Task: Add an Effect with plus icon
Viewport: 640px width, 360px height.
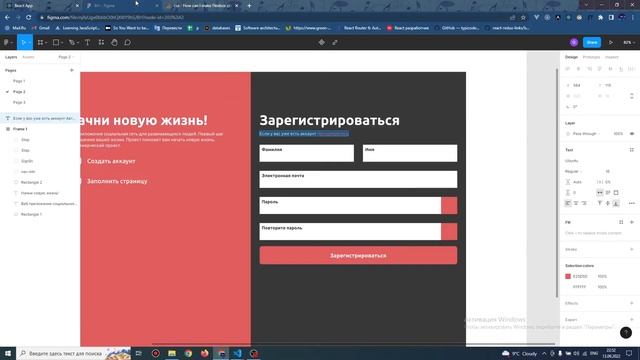Action: tap(632, 303)
